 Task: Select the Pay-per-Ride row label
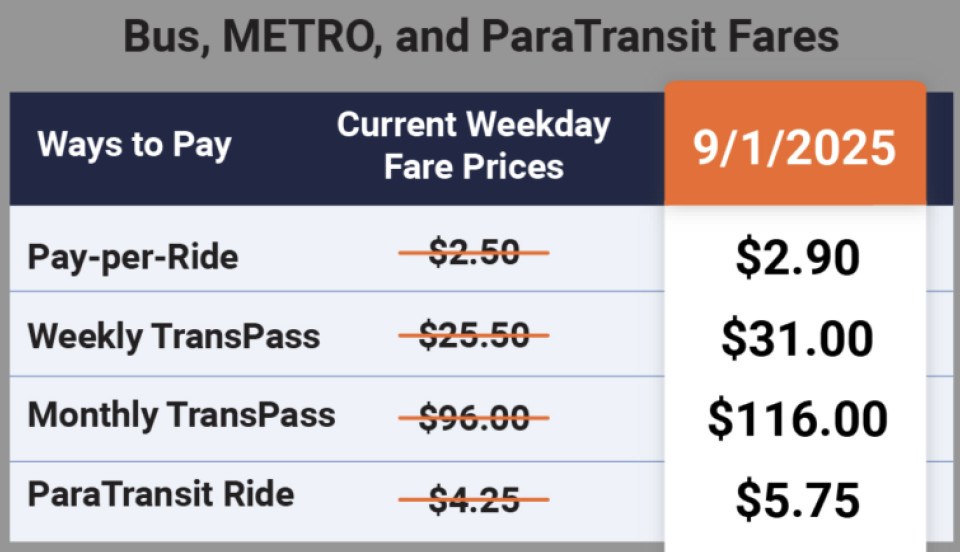(133, 257)
